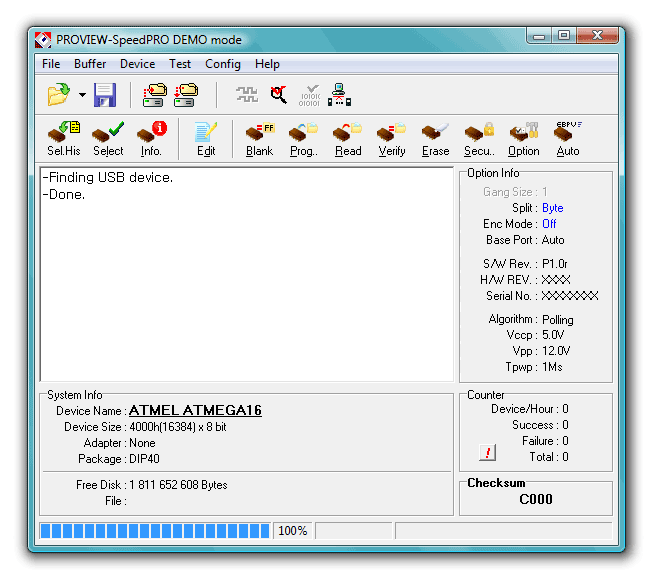The width and height of the screenshot is (656, 578).
Task: Click the Success counter value
Action: click(x=565, y=425)
